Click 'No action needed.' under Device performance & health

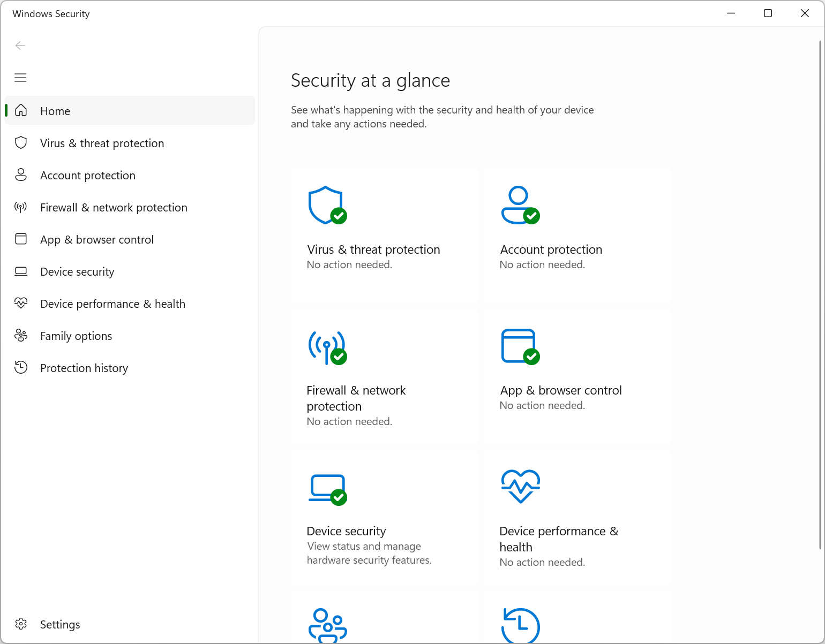542,562
